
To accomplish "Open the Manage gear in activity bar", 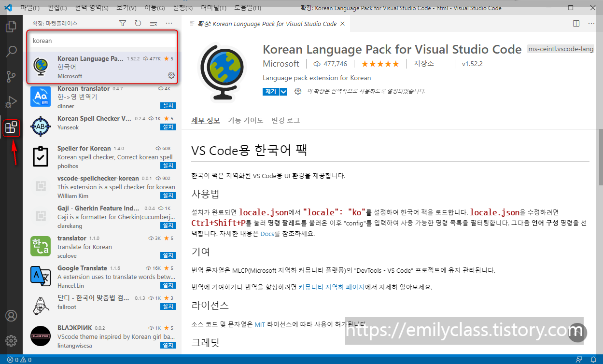I will point(11,341).
